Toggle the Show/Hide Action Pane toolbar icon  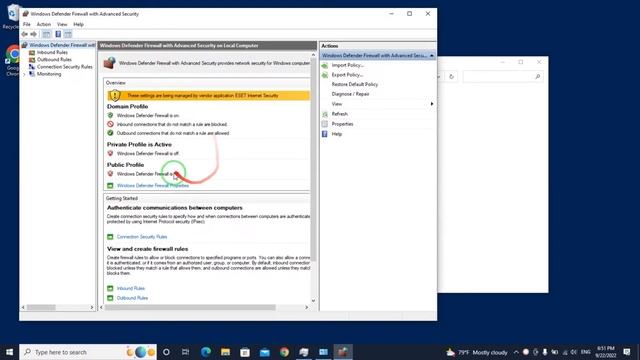(x=68, y=34)
